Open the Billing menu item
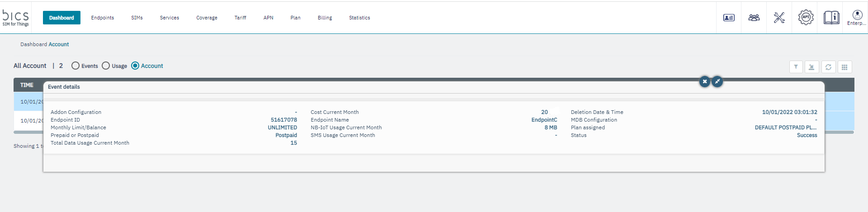Image resolution: width=868 pixels, height=212 pixels. [325, 18]
